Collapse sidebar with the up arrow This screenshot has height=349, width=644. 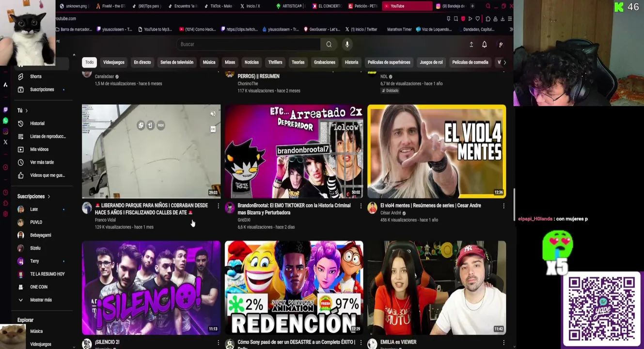pos(74,55)
